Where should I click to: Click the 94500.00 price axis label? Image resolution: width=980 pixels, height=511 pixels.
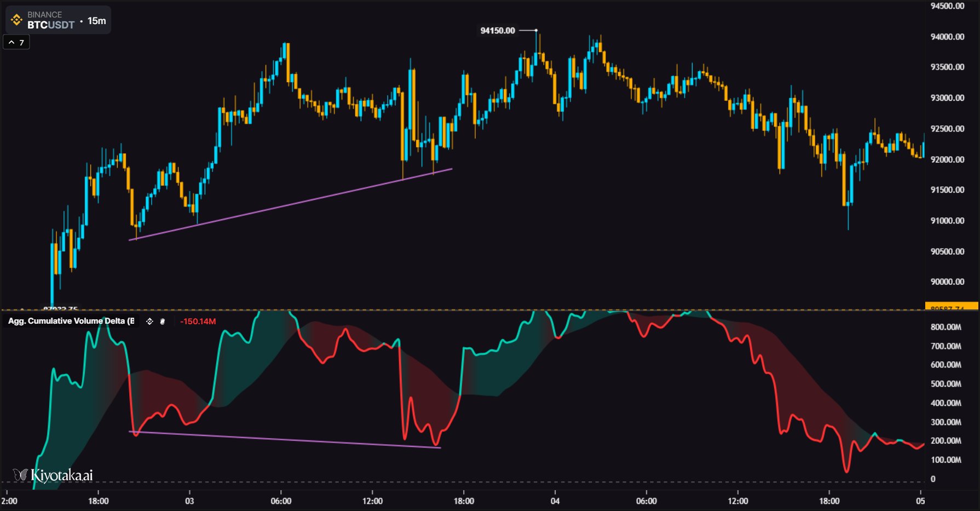click(x=948, y=6)
